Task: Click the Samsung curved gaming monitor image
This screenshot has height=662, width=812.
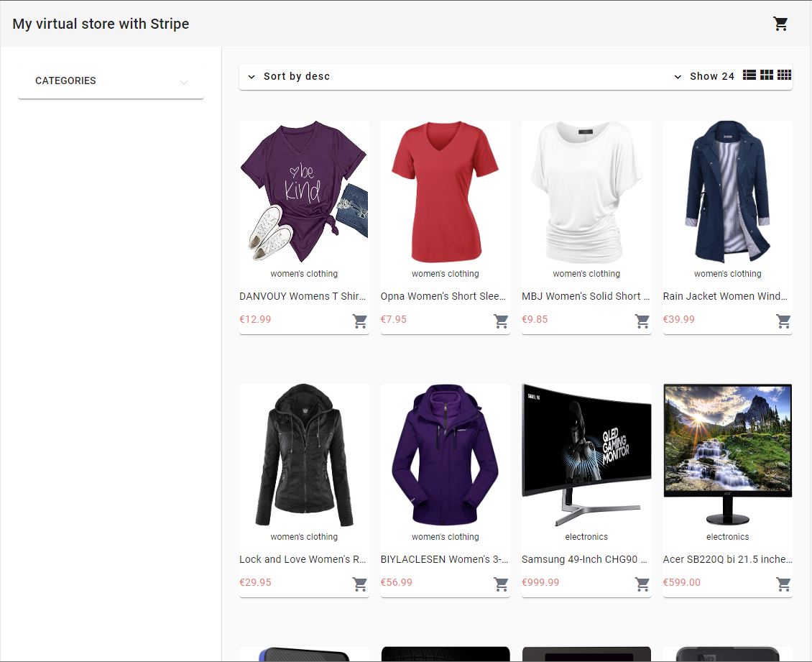Action: (586, 454)
